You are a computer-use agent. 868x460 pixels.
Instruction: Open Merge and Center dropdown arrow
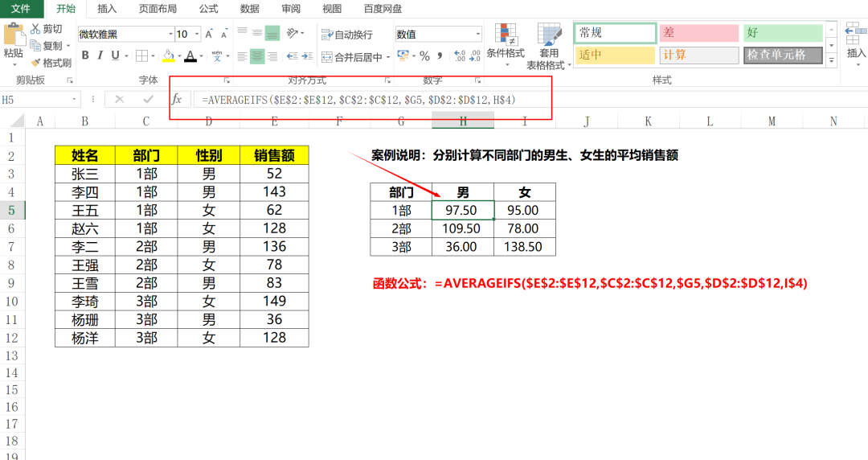click(388, 57)
